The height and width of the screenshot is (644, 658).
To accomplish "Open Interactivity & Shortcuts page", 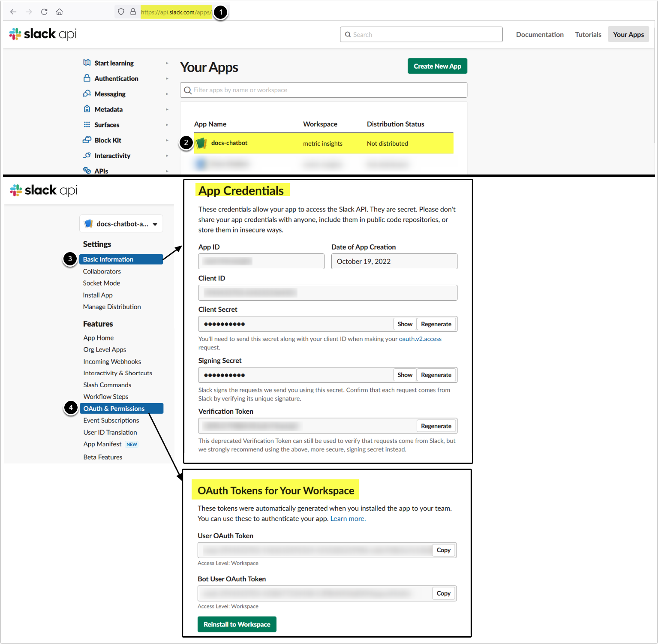I will pyautogui.click(x=118, y=373).
